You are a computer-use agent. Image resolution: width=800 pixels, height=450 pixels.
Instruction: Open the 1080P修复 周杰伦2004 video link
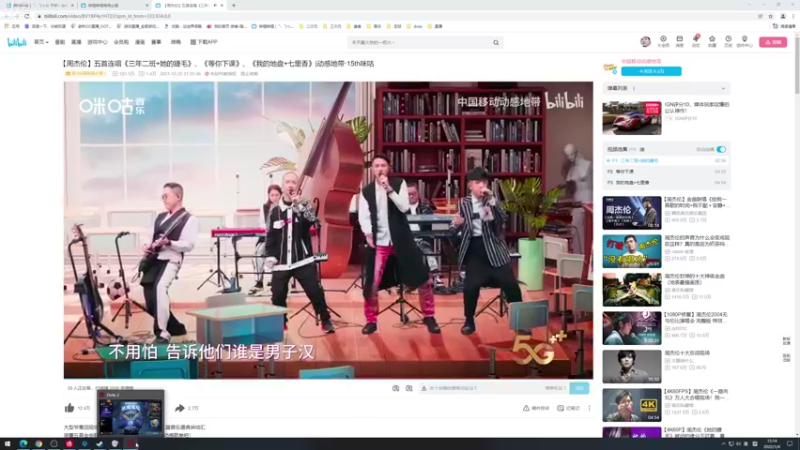tap(696, 317)
